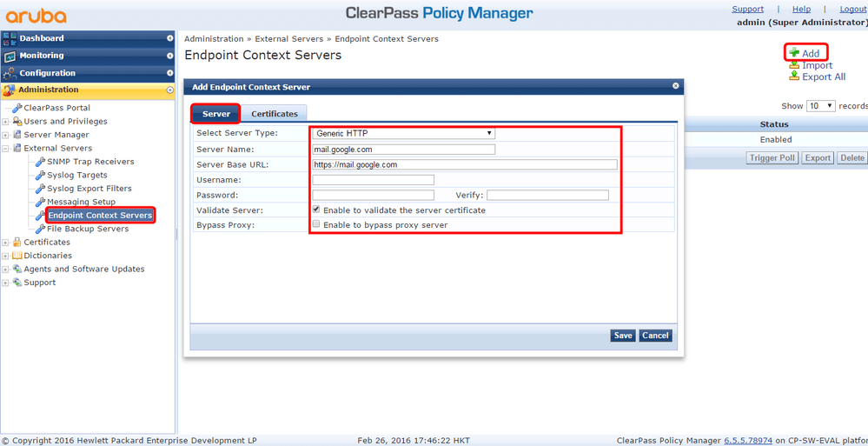Click the Users and Privileges icon

(17, 122)
